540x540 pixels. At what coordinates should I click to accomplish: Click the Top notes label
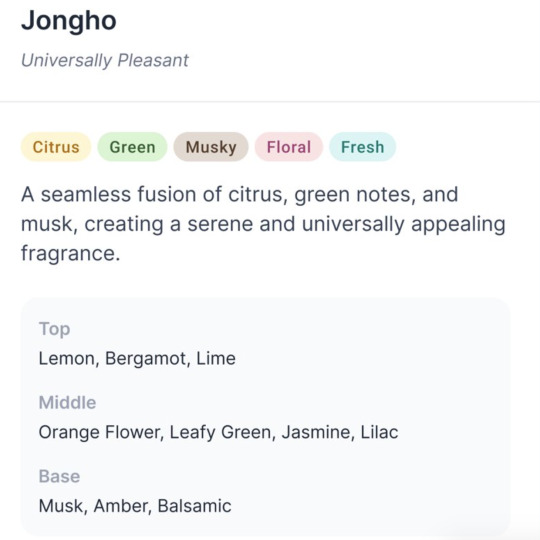[x=54, y=329]
